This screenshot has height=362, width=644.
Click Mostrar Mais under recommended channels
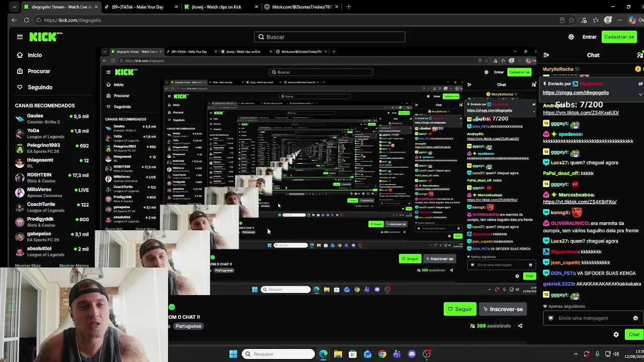pos(28,265)
